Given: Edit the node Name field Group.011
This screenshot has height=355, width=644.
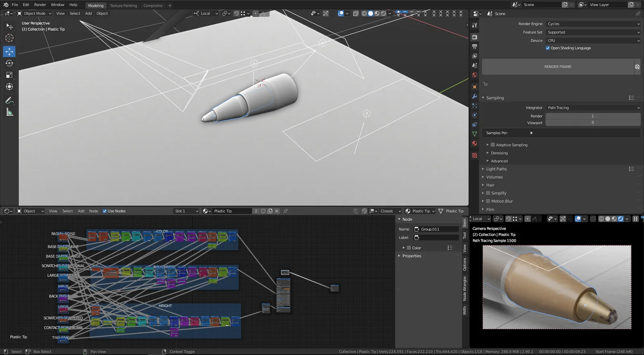Looking at the screenshot, I should point(436,229).
